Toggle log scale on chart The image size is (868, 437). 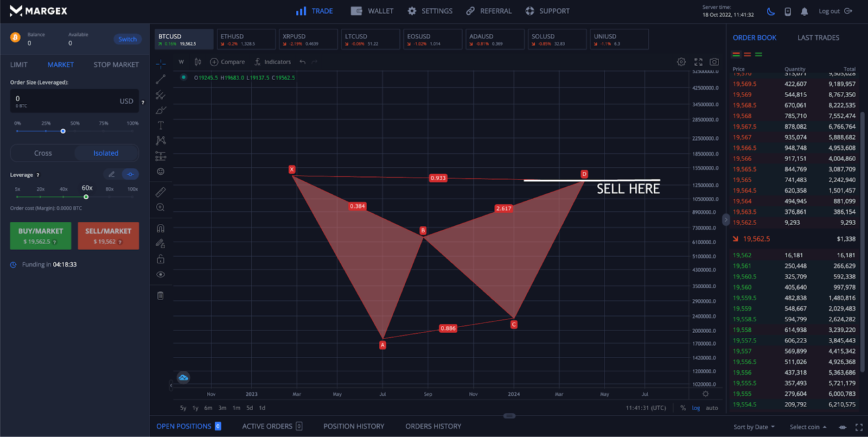(x=696, y=408)
